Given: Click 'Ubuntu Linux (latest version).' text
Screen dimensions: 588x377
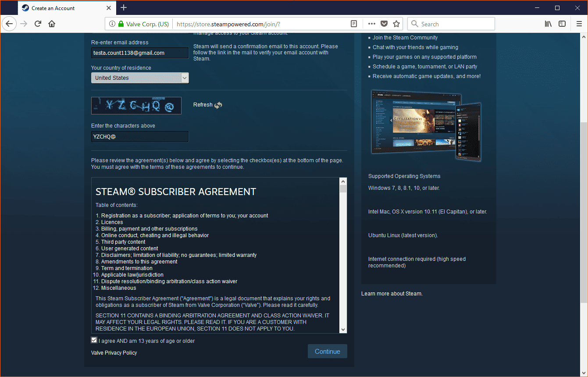Looking at the screenshot, I should pos(403,235).
